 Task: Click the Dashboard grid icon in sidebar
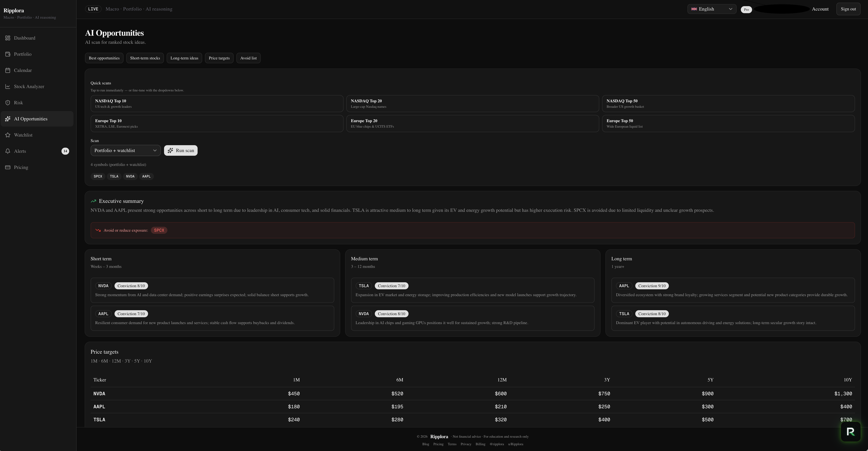click(8, 38)
